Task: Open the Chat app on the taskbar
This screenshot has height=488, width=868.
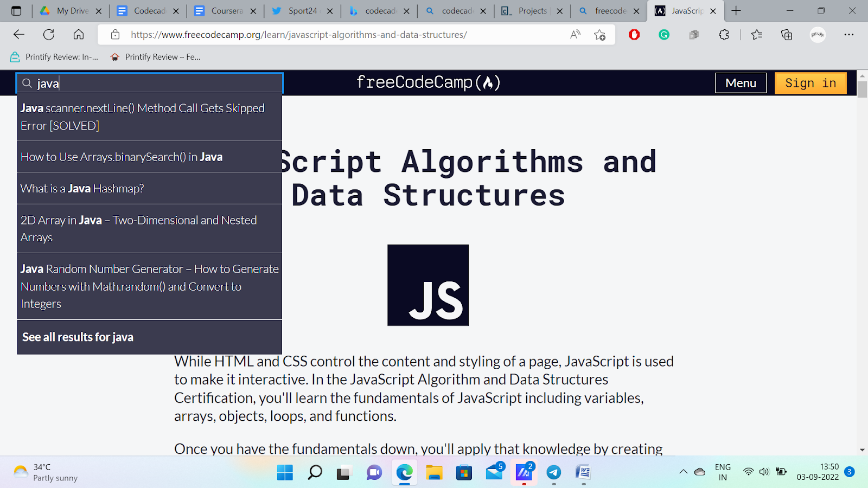Action: 374,472
